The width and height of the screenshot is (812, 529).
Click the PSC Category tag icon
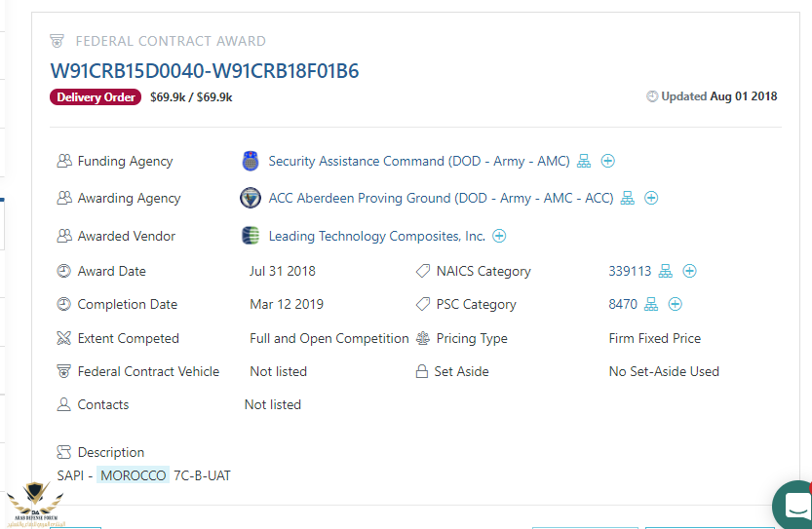pos(423,304)
